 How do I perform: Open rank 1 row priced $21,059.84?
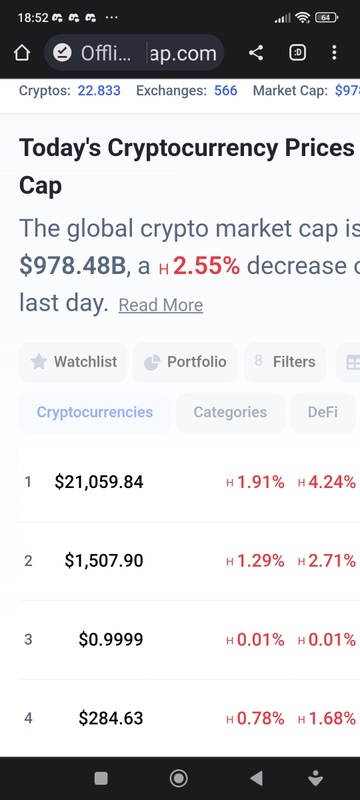189,482
